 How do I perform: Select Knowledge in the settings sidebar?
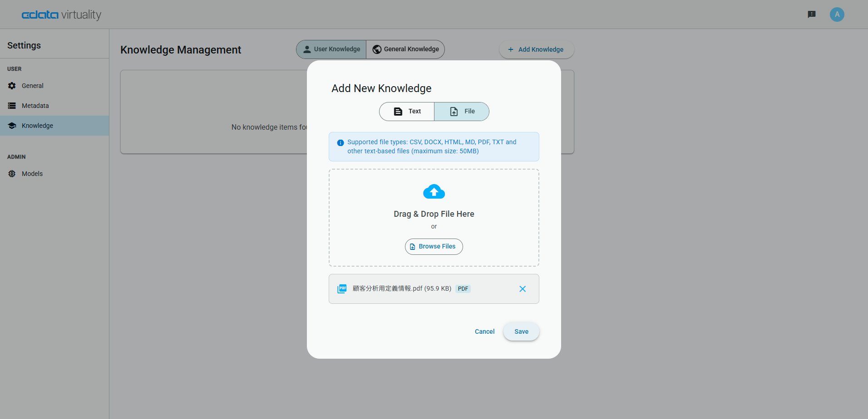tap(37, 126)
